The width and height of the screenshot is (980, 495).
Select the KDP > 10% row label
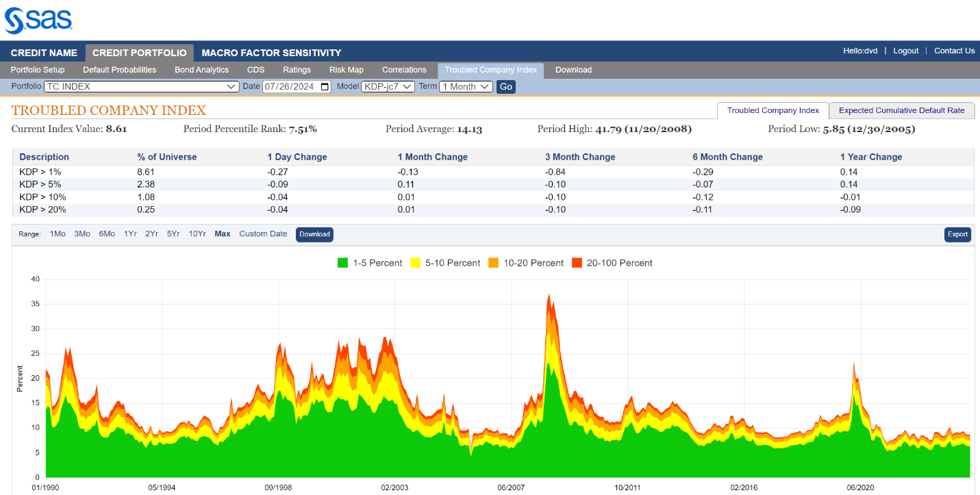pos(43,197)
